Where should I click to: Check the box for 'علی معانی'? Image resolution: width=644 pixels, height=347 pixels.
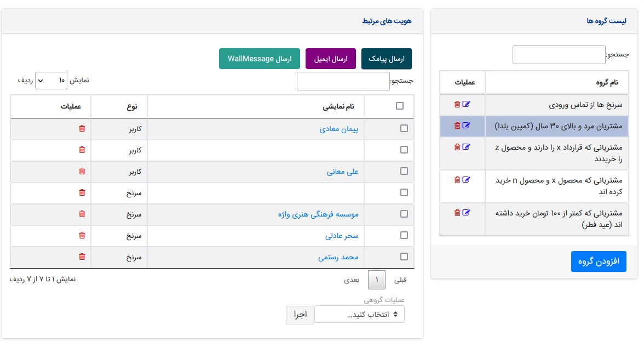[x=404, y=171]
